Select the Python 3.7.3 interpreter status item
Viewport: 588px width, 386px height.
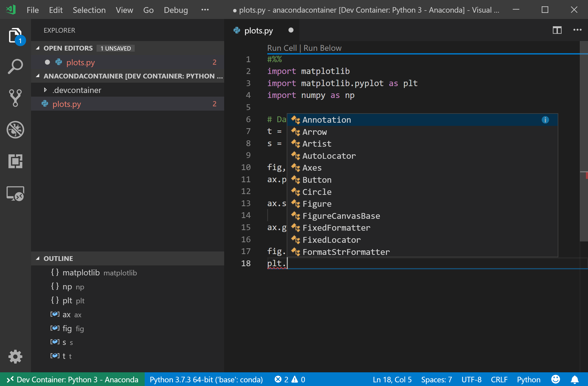[206, 379]
